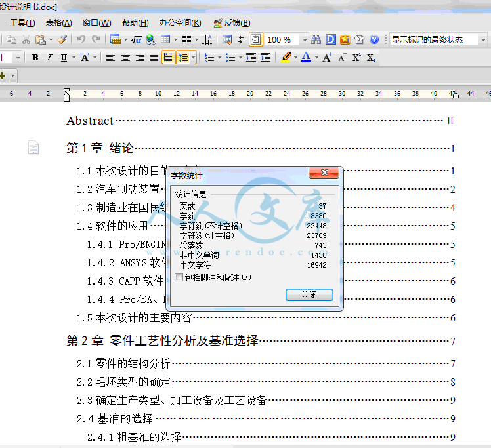Open the 表格(A) menu
The image size is (491, 448).
pos(59,22)
